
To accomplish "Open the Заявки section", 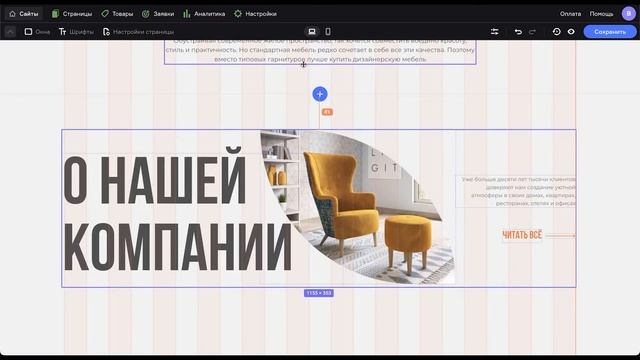I will click(158, 14).
